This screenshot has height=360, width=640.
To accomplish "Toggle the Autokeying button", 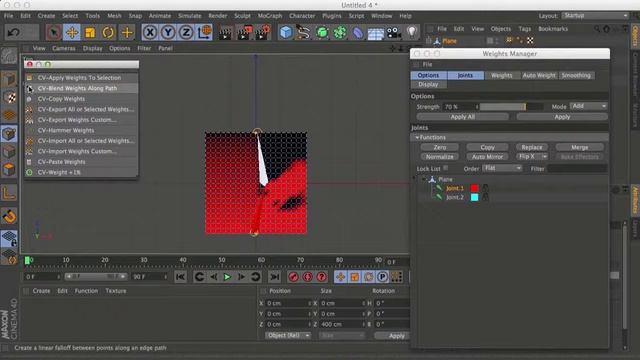I will pos(307,277).
